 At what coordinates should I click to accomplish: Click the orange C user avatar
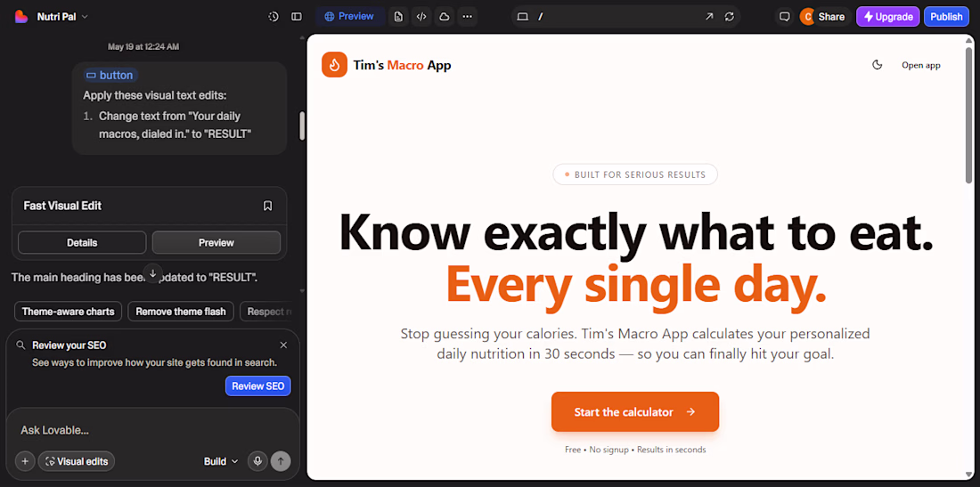807,17
